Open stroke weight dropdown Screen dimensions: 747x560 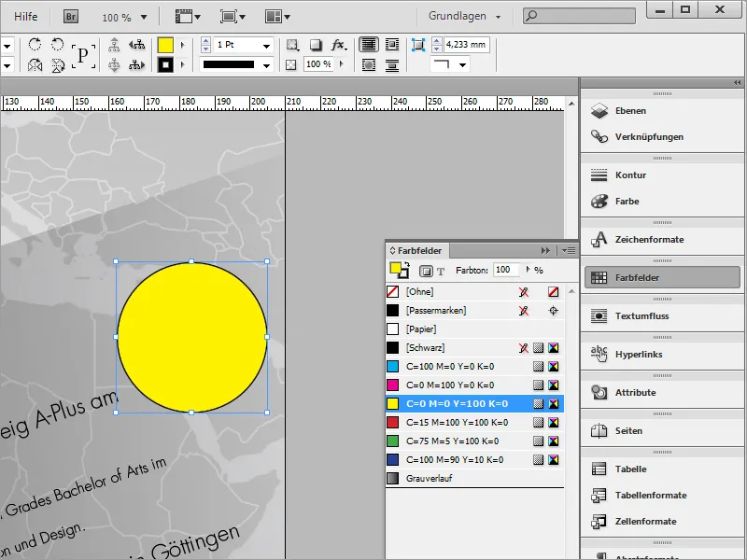(x=266, y=46)
